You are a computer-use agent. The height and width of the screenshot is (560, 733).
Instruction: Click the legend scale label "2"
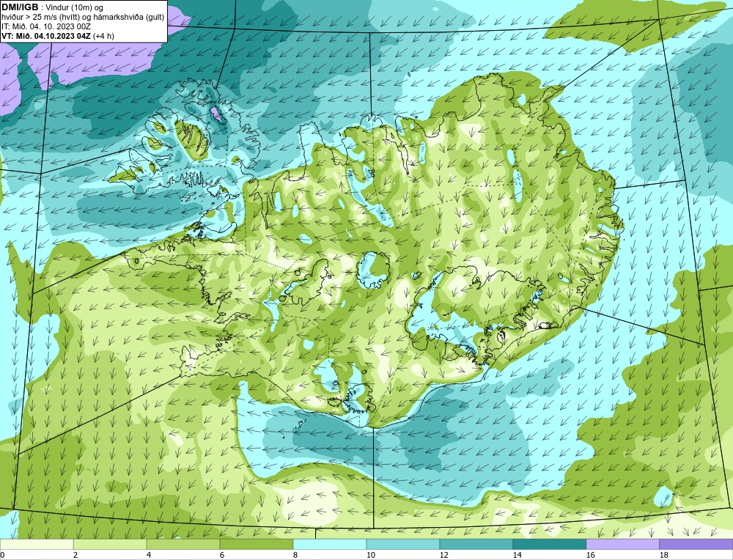coord(75,555)
